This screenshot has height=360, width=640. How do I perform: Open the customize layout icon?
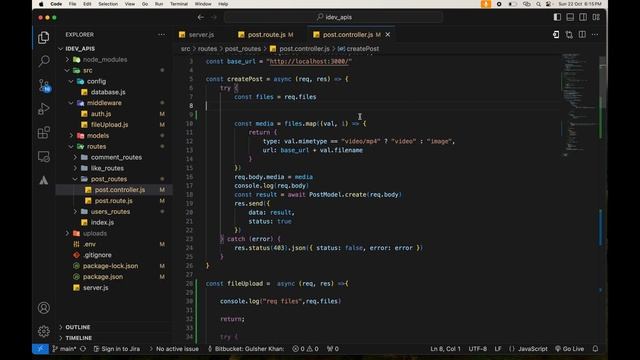pyautogui.click(x=596, y=17)
